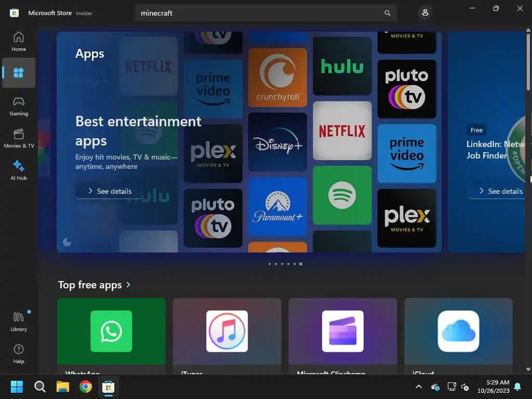Open the iTunes app card

pos(227,336)
